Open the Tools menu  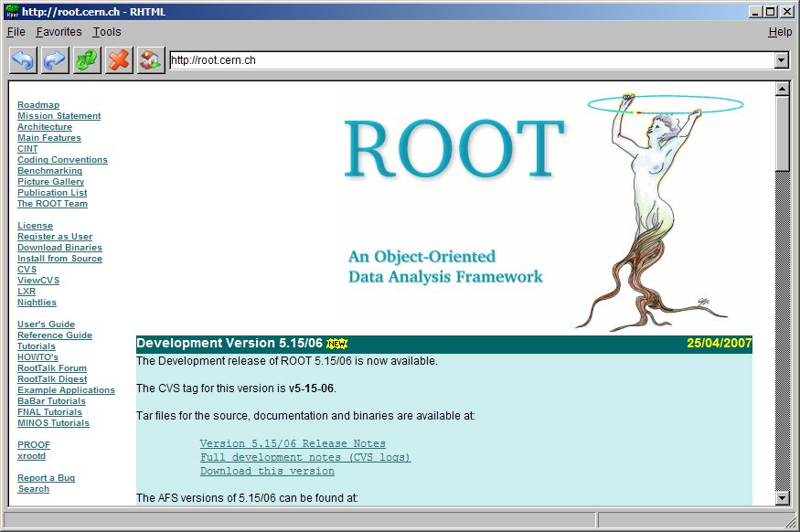(x=107, y=32)
